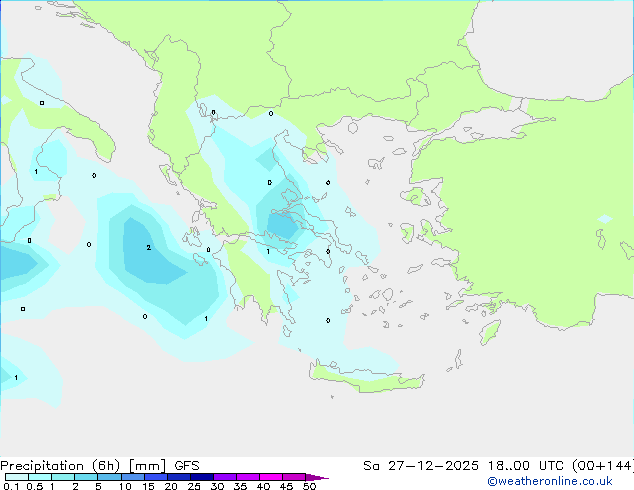Viewport: 634px width, 490px height.
Task: Click the '2' precipitation value on the map
Action: coord(148,247)
